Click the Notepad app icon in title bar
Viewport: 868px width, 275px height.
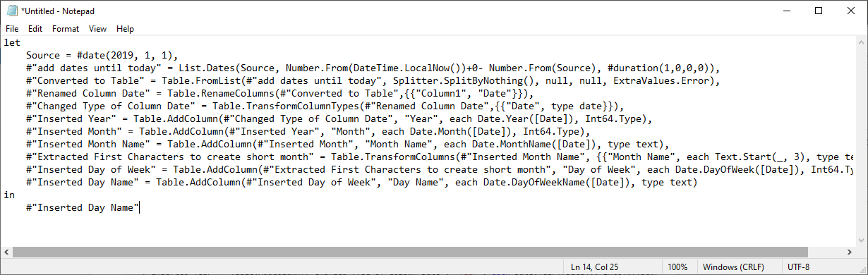pyautogui.click(x=11, y=11)
